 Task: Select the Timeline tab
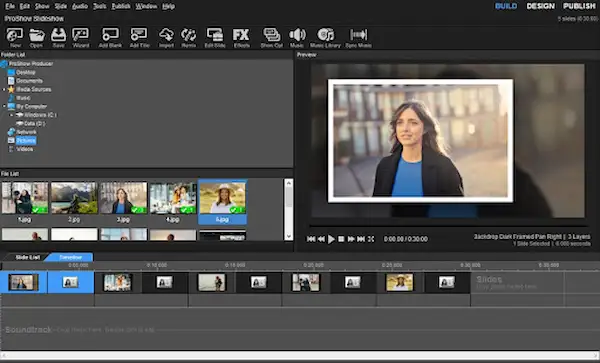coord(70,257)
